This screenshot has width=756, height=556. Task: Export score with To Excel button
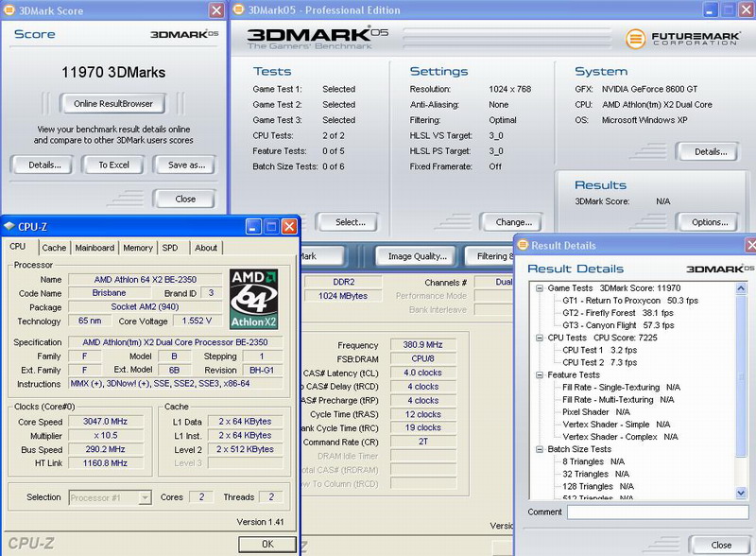[x=113, y=165]
